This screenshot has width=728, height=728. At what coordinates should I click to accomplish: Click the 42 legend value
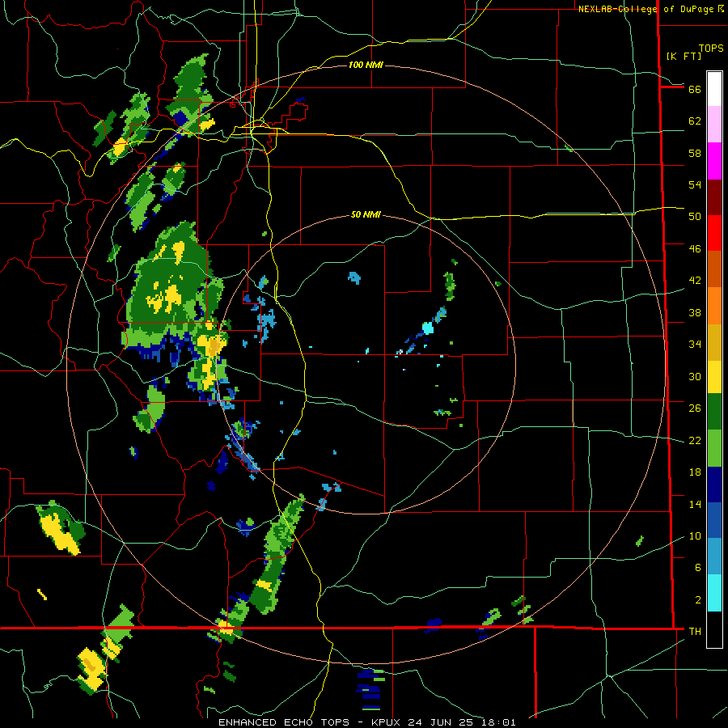click(695, 281)
